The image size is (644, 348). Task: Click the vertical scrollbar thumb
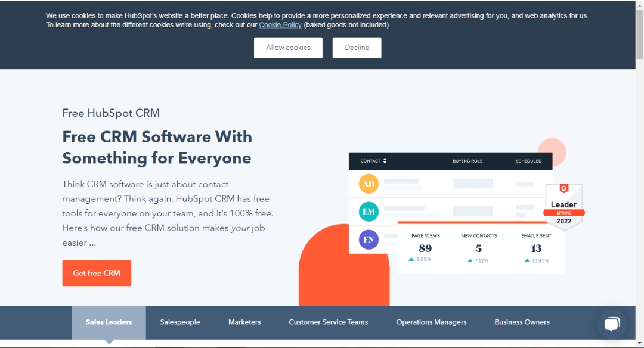point(639,33)
